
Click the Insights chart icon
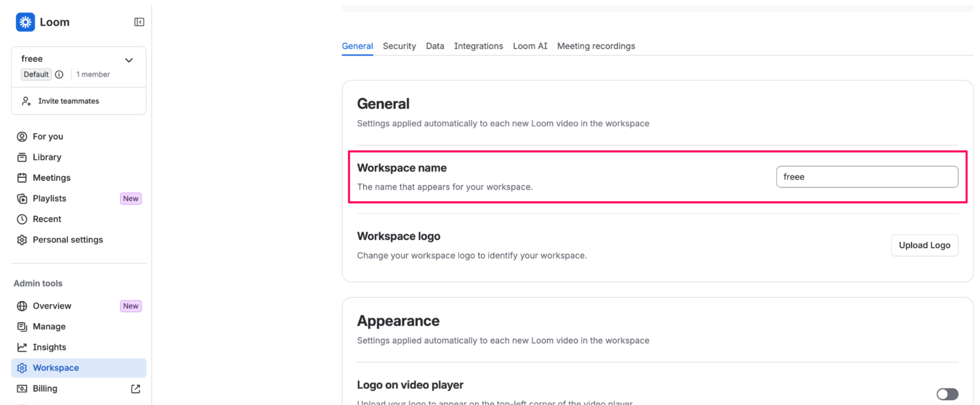tap(22, 347)
